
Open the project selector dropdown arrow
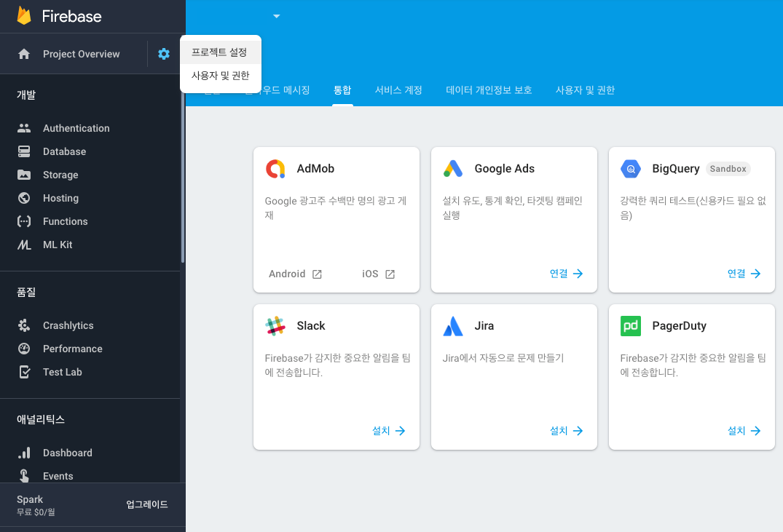click(x=277, y=16)
